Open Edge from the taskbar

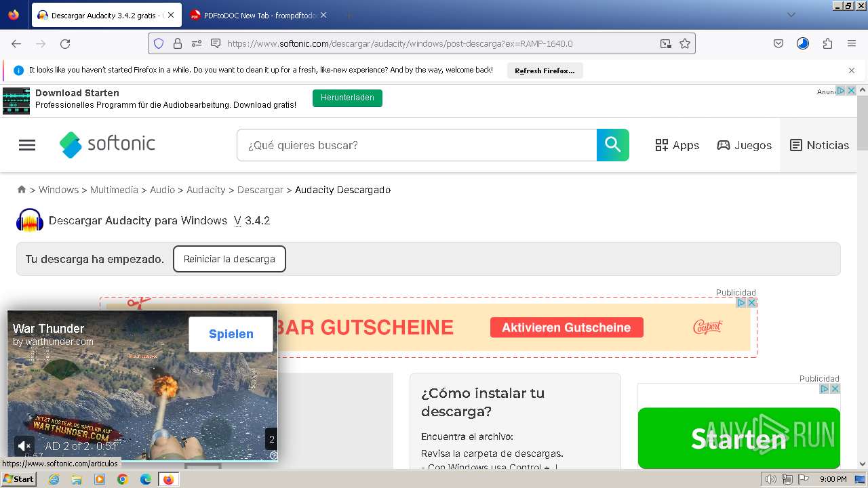click(145, 479)
